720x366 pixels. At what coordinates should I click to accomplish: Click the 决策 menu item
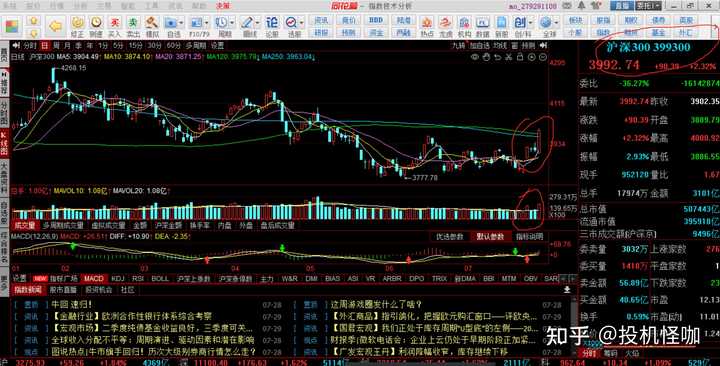tap(223, 6)
